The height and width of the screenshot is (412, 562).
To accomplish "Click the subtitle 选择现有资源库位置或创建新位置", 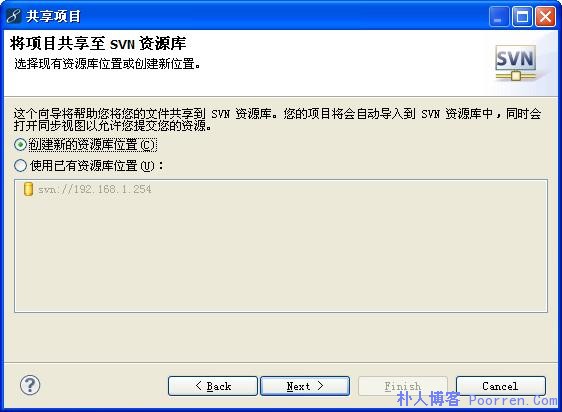I will (x=107, y=64).
